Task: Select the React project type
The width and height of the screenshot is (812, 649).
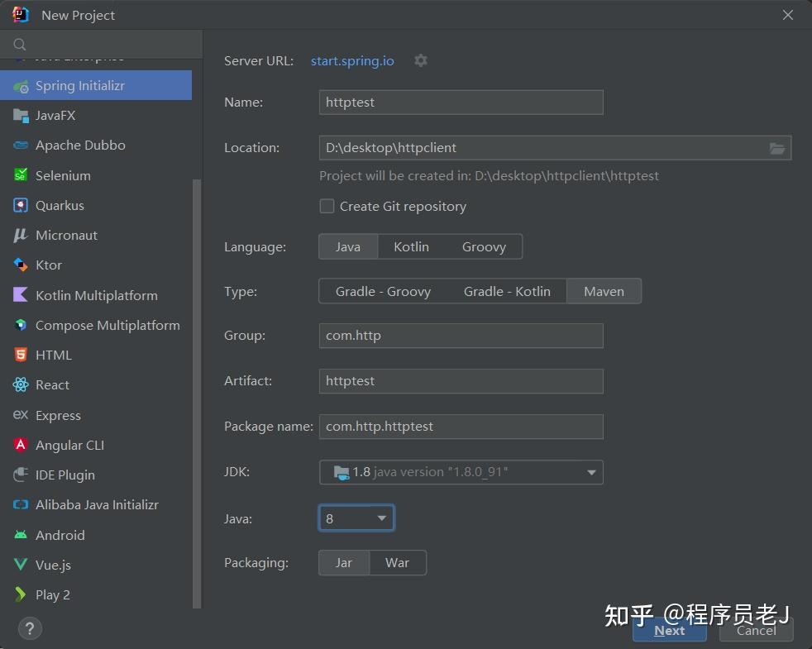Action: [51, 384]
